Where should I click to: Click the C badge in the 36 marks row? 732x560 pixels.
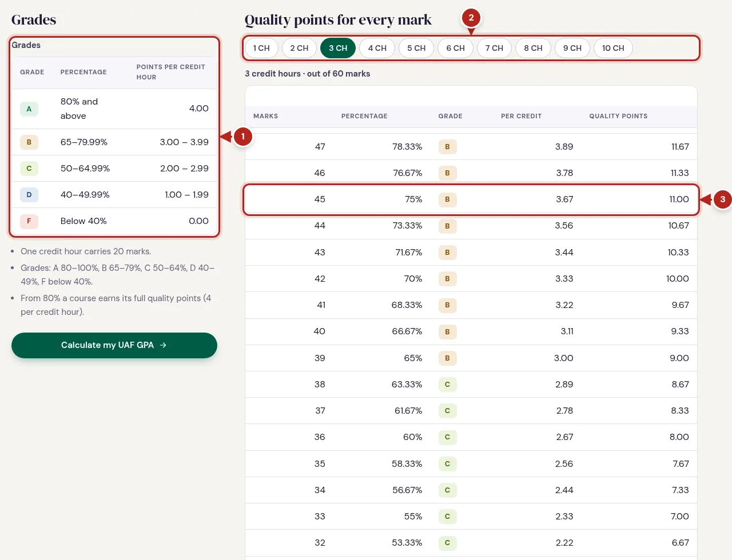(447, 437)
